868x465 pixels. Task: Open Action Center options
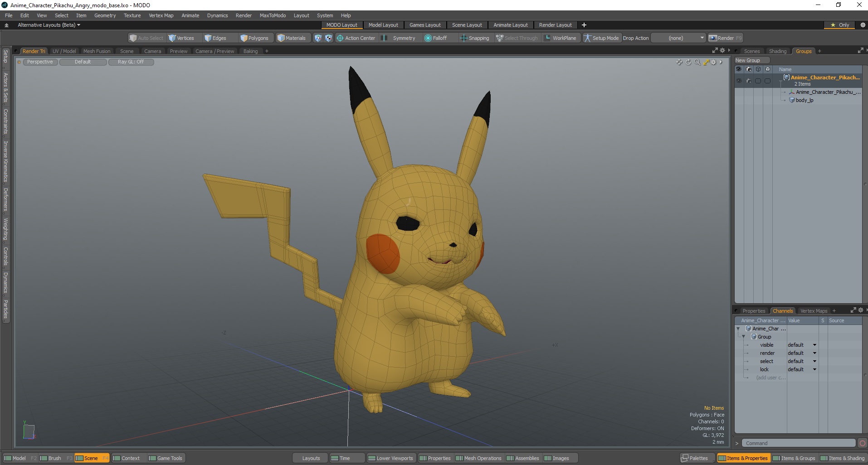pyautogui.click(x=356, y=38)
